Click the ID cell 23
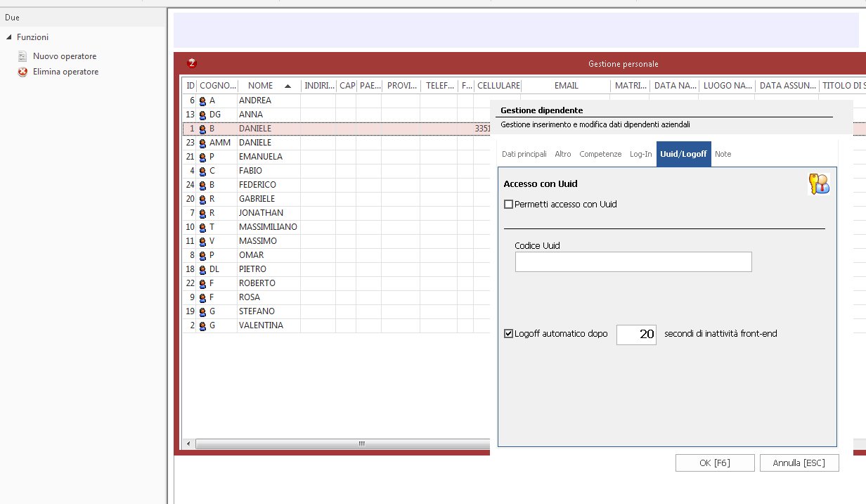This screenshot has height=504, width=866. point(190,143)
